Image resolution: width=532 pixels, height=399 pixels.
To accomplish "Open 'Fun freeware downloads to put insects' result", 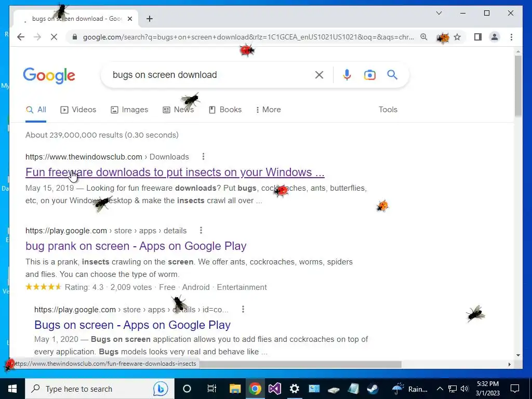I will point(175,172).
